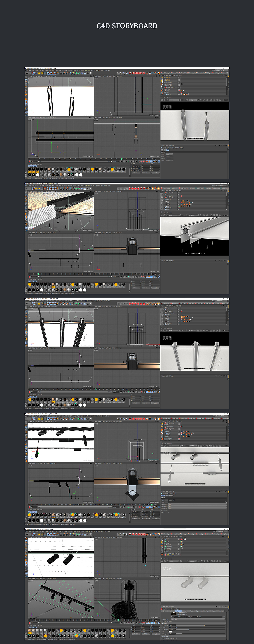The image size is (254, 644).
Task: Adjust the Saturation slider in bottom window
Action: 200,630
